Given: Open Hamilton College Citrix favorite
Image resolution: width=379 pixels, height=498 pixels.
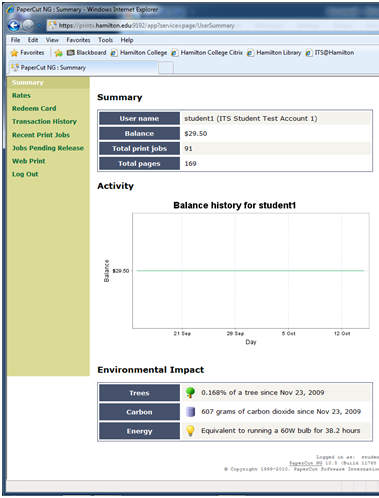Looking at the screenshot, I should pos(207,53).
